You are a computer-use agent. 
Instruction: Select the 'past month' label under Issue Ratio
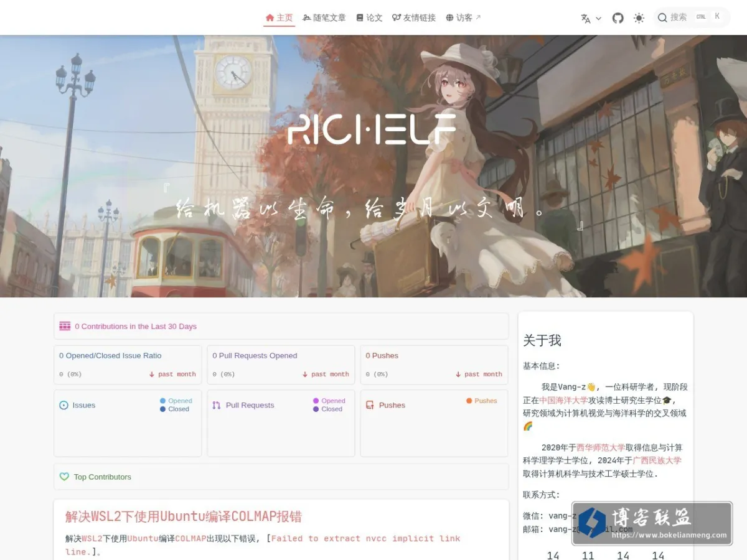[177, 375]
